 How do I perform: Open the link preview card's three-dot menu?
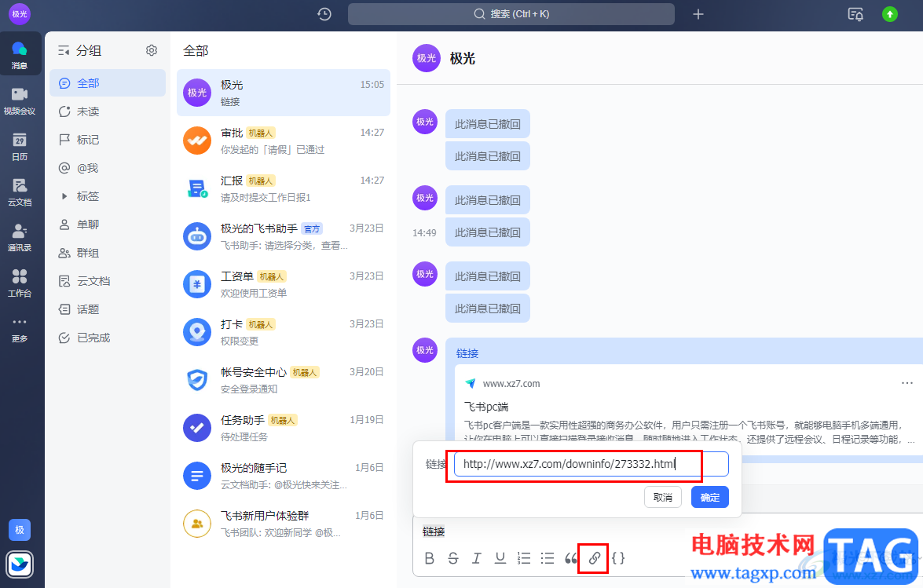tap(907, 383)
